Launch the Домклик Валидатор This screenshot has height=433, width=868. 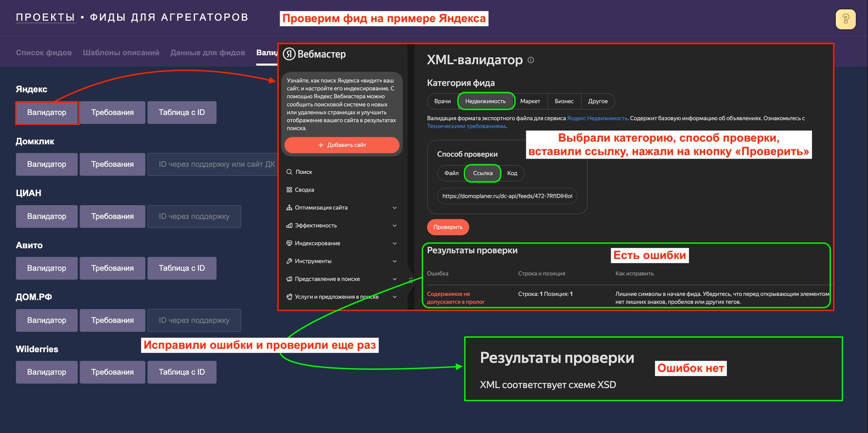point(47,164)
